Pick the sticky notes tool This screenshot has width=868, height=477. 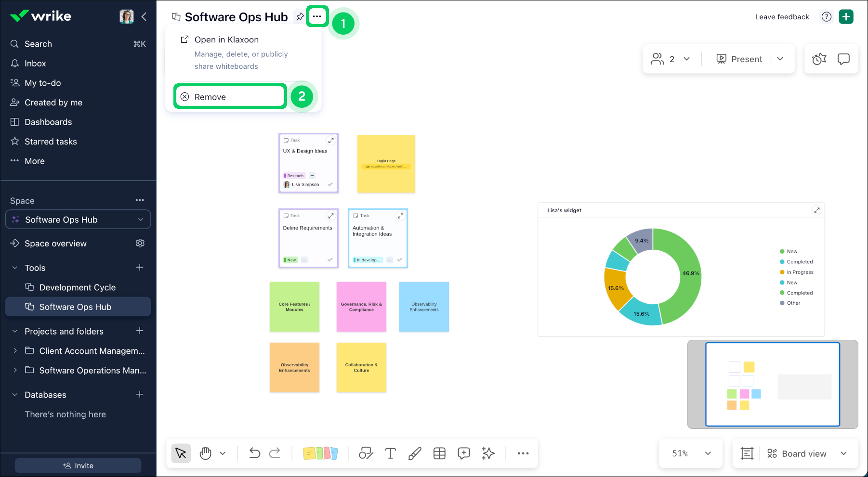320,453
